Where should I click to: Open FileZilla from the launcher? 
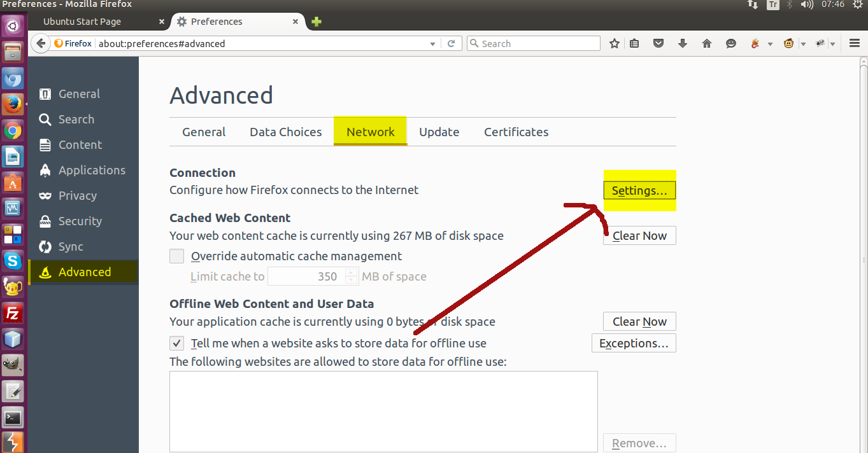[x=13, y=312]
